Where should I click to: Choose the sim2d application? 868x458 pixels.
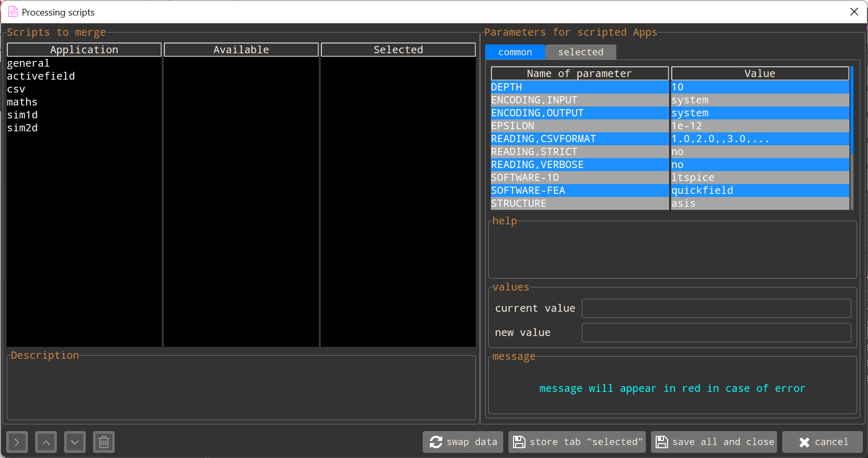(x=22, y=128)
